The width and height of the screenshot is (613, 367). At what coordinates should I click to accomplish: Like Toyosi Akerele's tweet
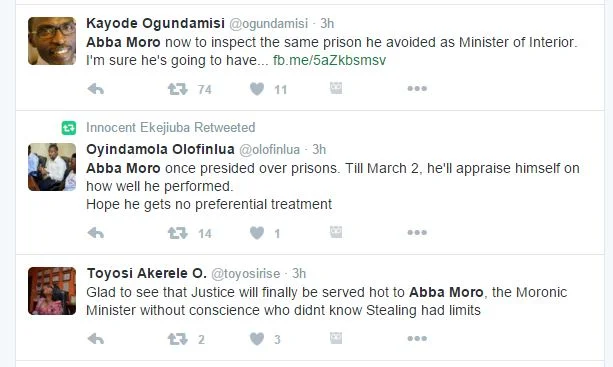click(x=257, y=338)
